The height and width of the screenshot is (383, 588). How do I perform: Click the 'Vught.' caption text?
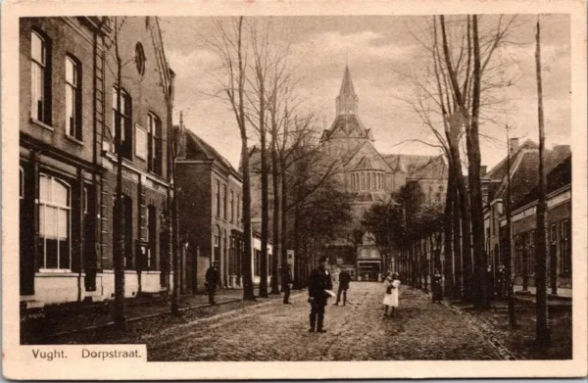[50, 355]
